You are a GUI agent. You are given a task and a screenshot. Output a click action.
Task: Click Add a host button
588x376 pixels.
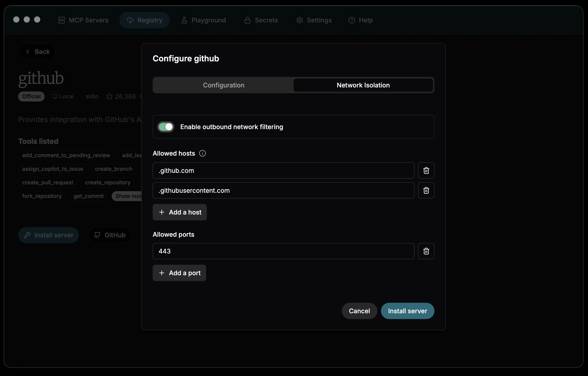(180, 212)
